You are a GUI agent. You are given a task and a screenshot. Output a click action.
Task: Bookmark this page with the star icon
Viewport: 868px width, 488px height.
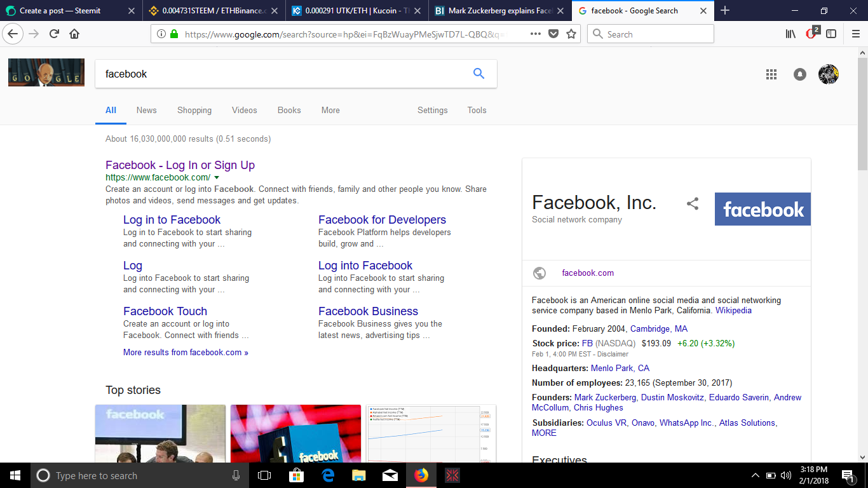pos(571,34)
